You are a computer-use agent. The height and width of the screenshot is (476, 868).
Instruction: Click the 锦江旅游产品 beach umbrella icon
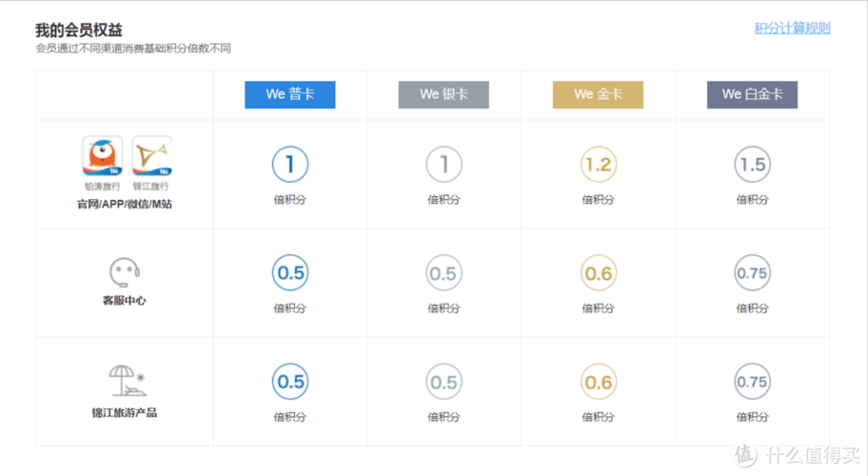click(128, 380)
